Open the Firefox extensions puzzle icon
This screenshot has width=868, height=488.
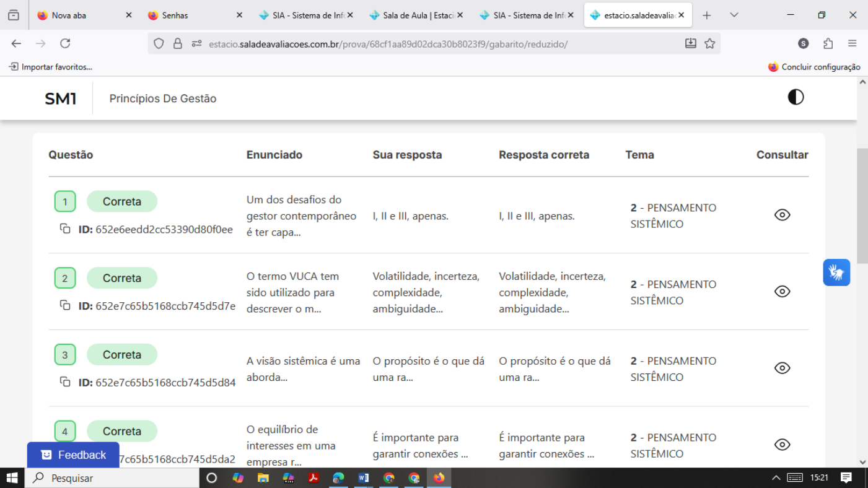pyautogui.click(x=828, y=43)
